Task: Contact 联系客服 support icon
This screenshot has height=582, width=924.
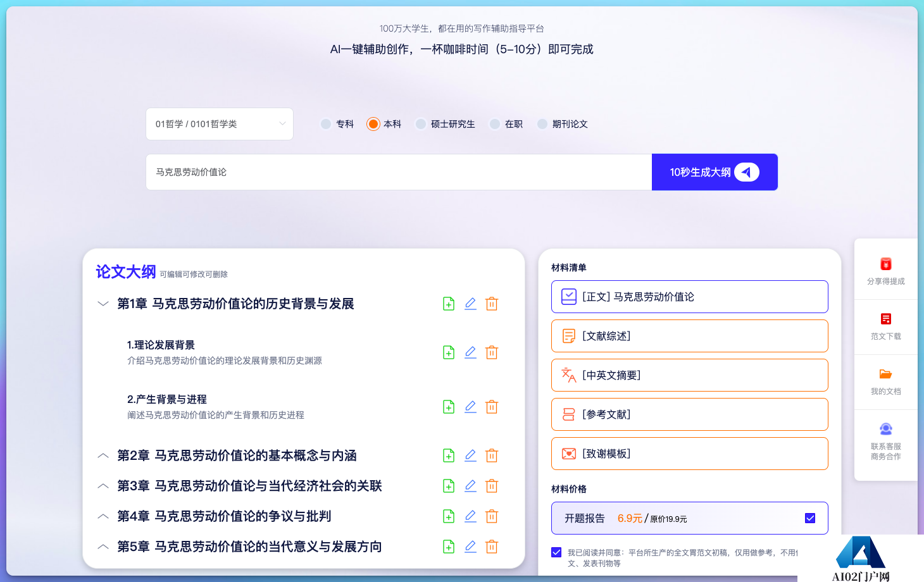Action: click(x=886, y=429)
